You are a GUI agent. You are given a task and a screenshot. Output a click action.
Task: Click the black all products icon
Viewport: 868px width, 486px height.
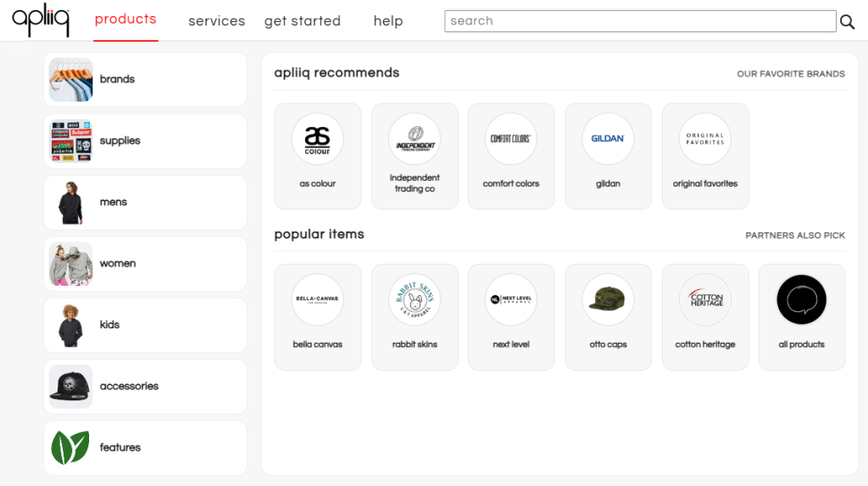tap(802, 299)
